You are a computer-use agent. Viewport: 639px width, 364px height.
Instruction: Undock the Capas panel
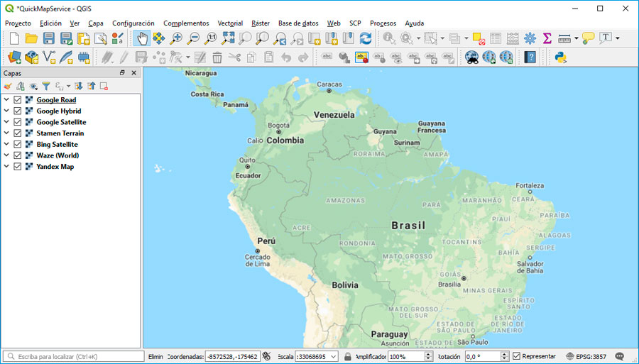(122, 73)
